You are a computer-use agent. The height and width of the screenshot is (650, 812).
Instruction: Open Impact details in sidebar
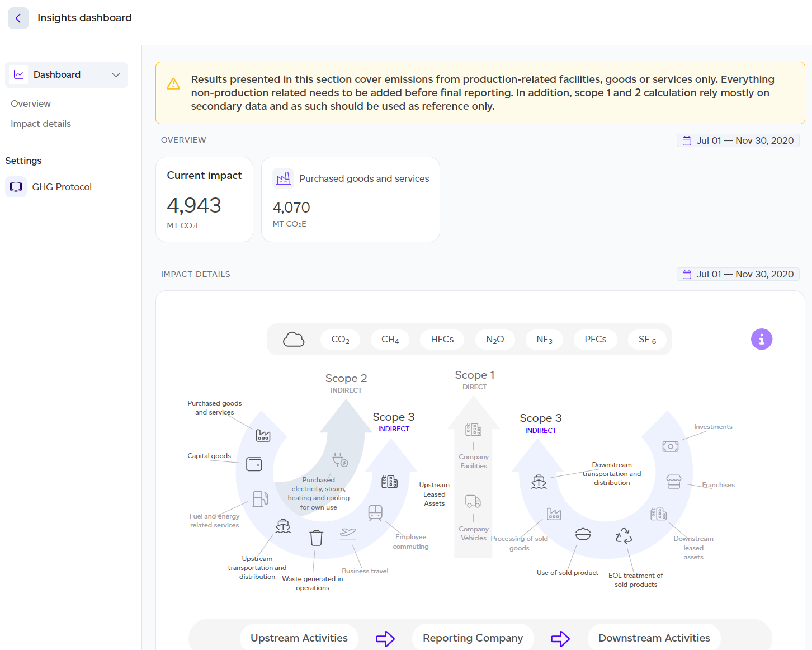pos(41,124)
